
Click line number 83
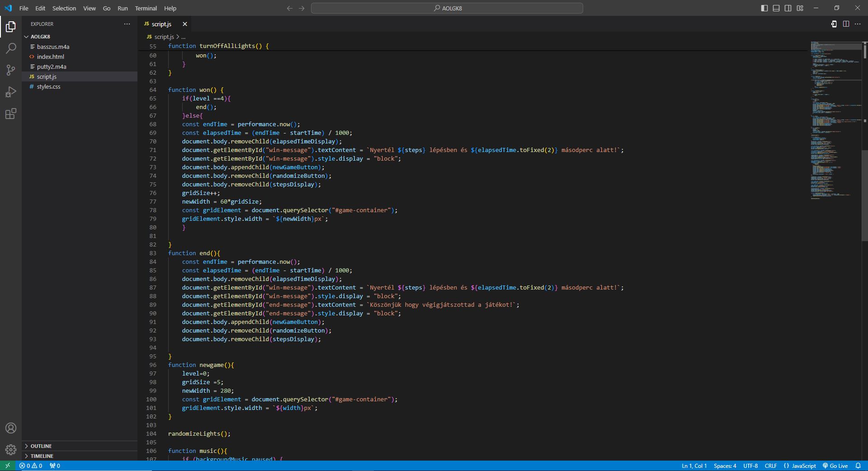pyautogui.click(x=153, y=253)
